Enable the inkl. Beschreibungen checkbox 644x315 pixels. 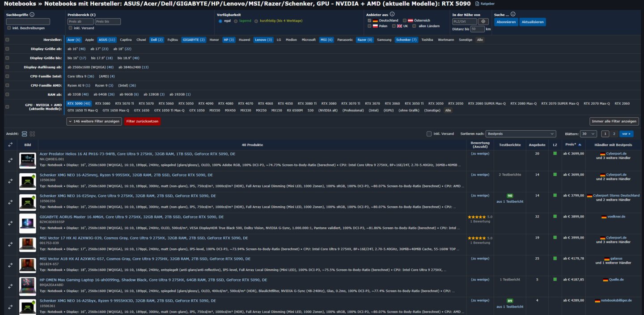click(9, 28)
